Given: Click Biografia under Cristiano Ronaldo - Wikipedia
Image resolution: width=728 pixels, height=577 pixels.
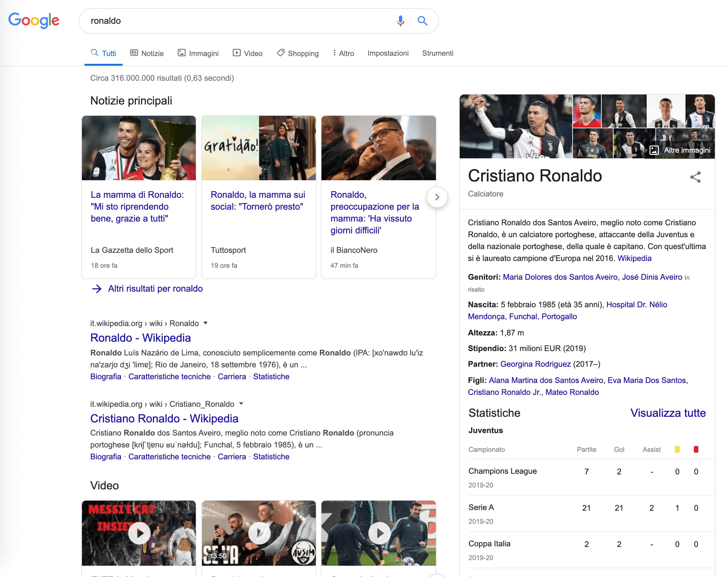Looking at the screenshot, I should pos(106,457).
